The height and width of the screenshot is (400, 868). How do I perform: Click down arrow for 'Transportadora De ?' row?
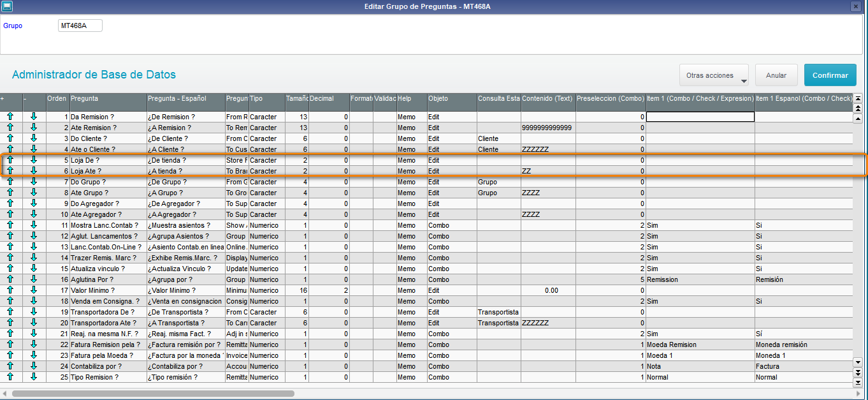point(34,312)
